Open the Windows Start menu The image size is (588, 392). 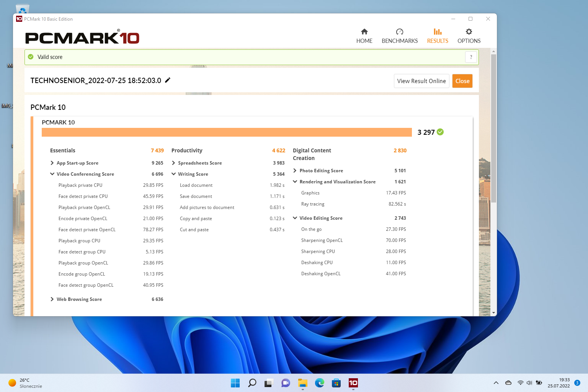click(x=235, y=383)
